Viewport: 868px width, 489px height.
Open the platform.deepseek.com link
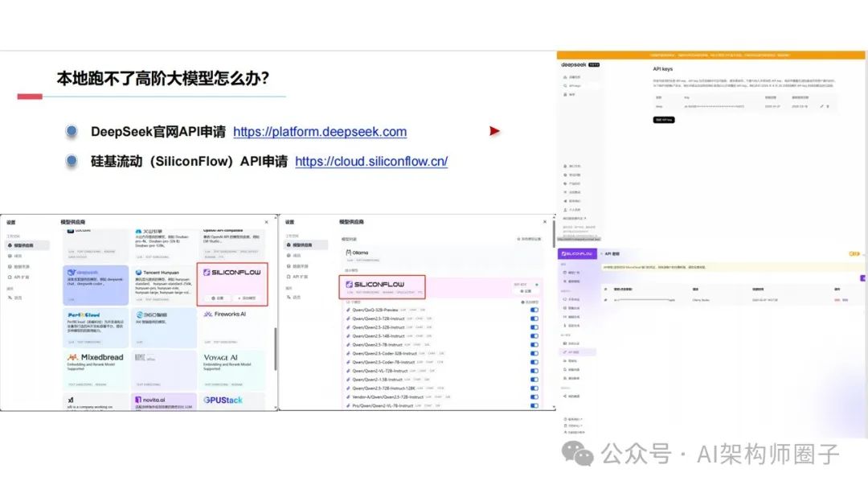320,132
